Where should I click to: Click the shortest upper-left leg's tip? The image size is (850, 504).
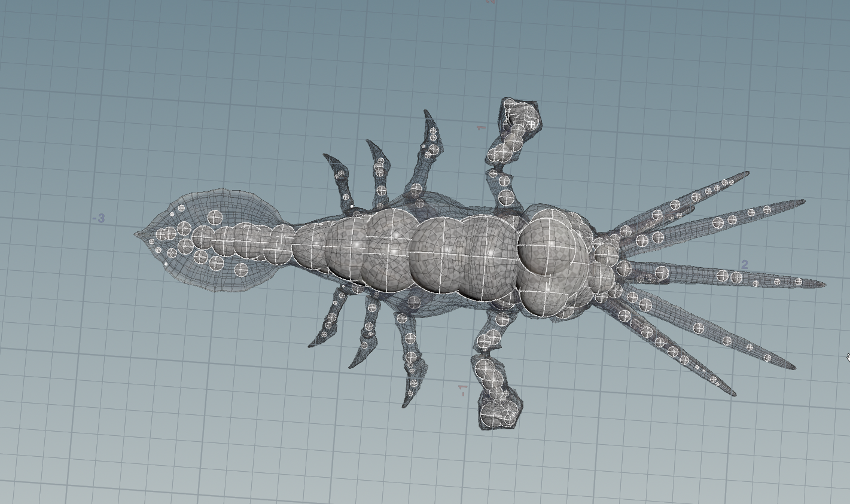(326, 157)
